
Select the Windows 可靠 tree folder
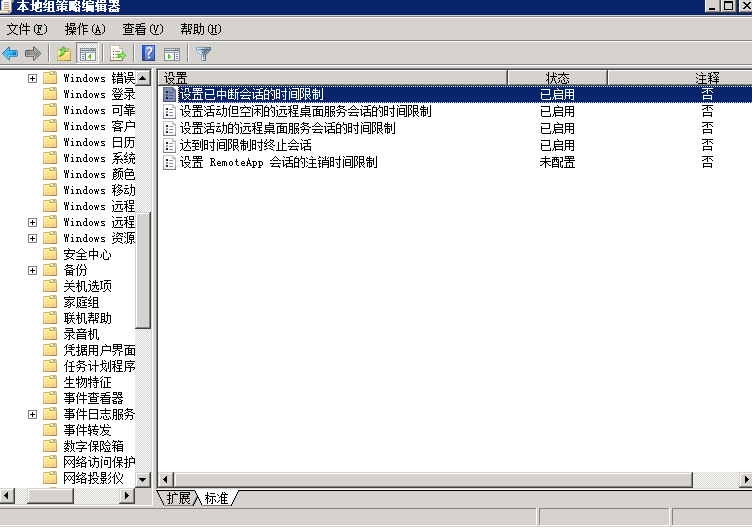(99, 110)
